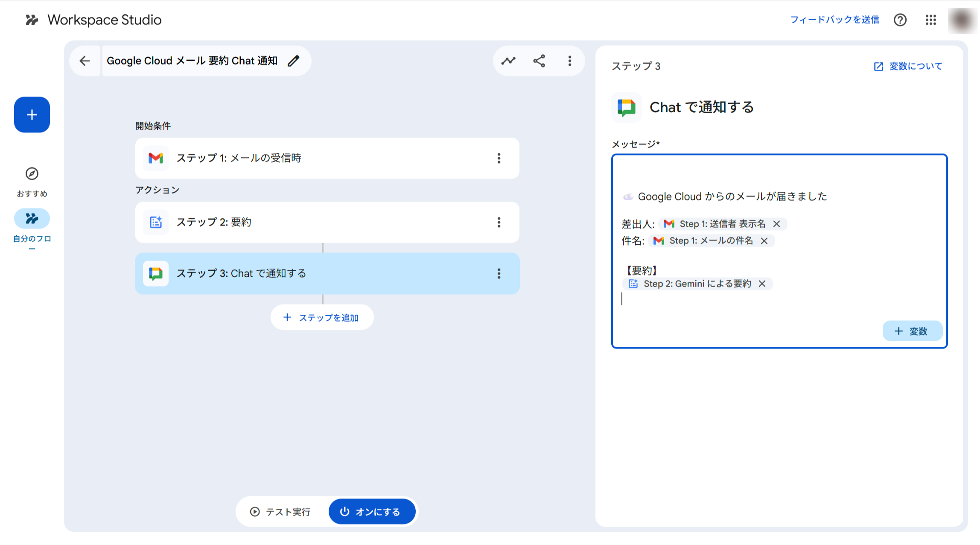Screen dimensions: 980x545
Task: Click the blue plus create button
Action: click(x=32, y=114)
